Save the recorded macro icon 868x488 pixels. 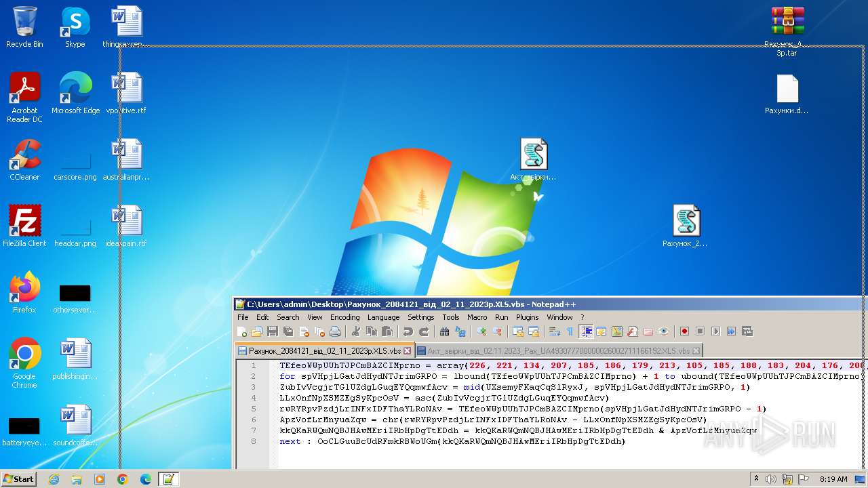pyautogui.click(x=747, y=331)
